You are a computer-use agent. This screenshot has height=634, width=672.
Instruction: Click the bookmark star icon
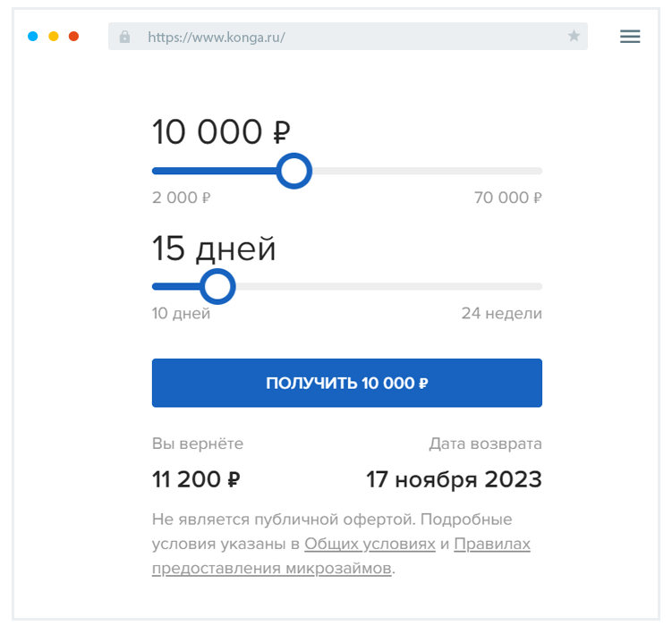[574, 37]
